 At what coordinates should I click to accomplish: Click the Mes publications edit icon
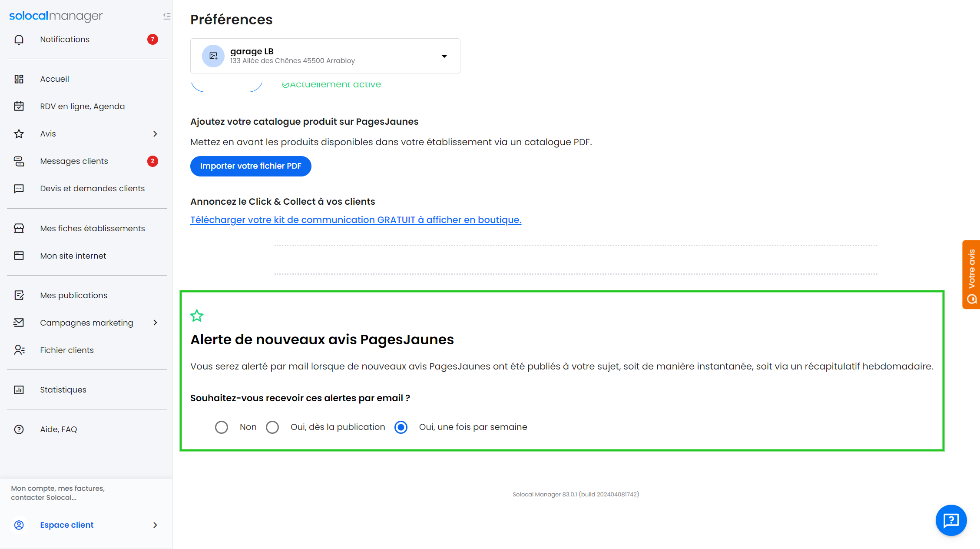tap(19, 296)
